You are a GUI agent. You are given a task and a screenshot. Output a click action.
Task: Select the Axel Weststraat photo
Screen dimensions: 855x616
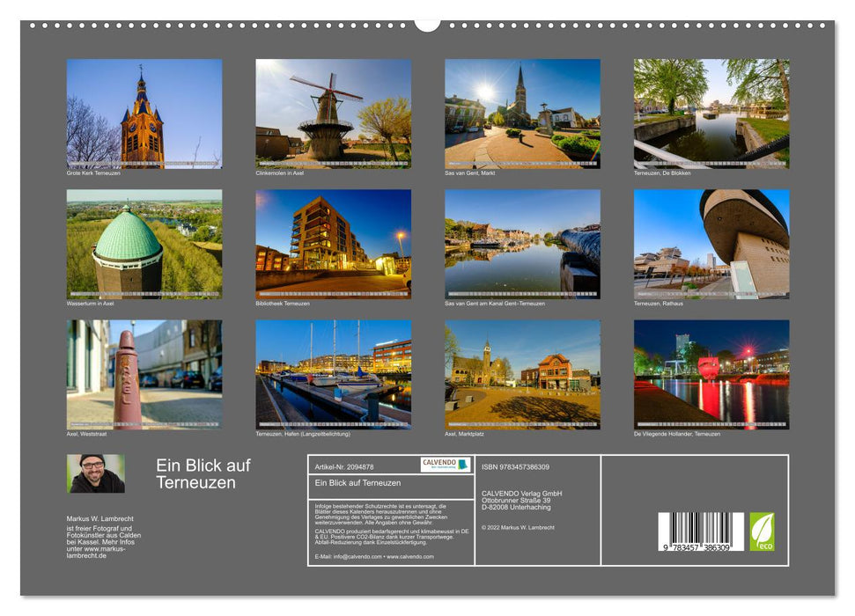click(143, 374)
